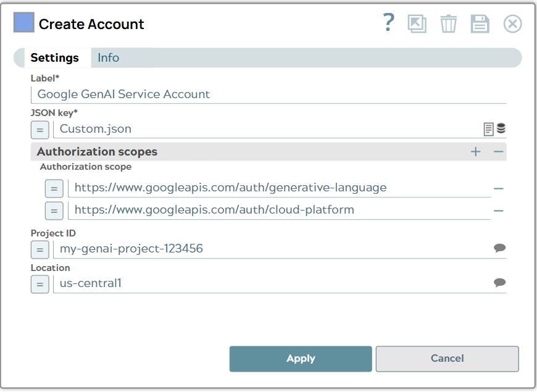Toggle expression mode for JSON key
This screenshot has width=537, height=392.
click(40, 130)
